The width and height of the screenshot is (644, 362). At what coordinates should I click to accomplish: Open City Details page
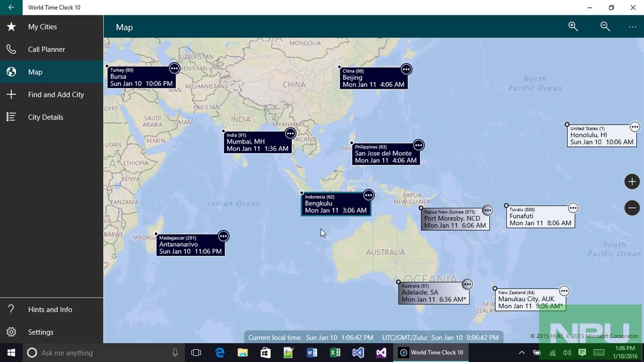coord(52,117)
